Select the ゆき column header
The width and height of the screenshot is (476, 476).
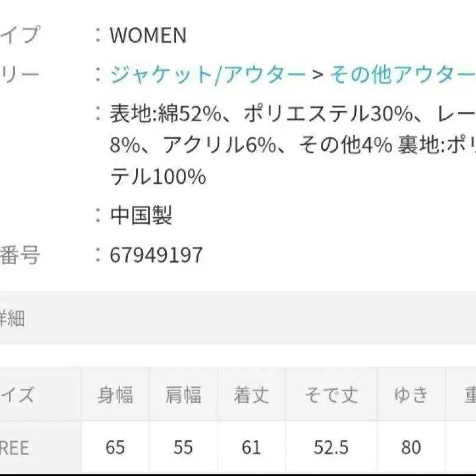pyautogui.click(x=411, y=395)
